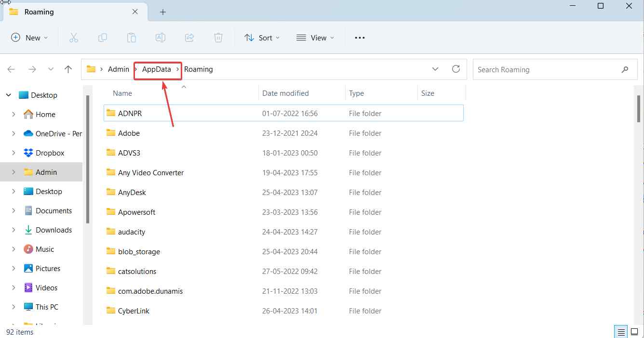Sort by Date modified column header
This screenshot has height=338, width=644.
[x=285, y=93]
